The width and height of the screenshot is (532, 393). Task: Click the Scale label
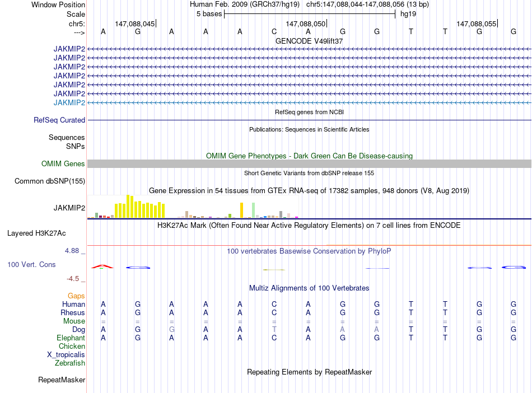coord(76,14)
